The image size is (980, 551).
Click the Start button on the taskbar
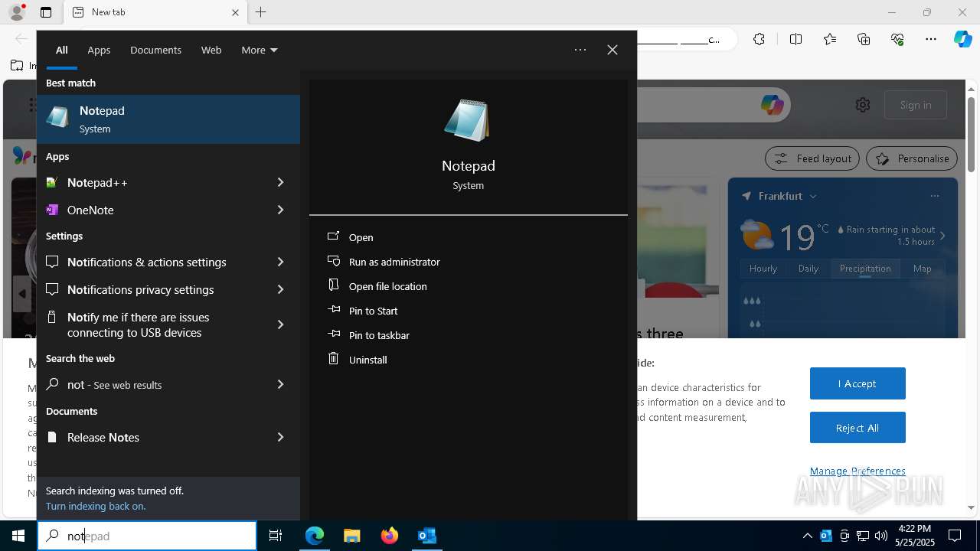click(x=18, y=536)
